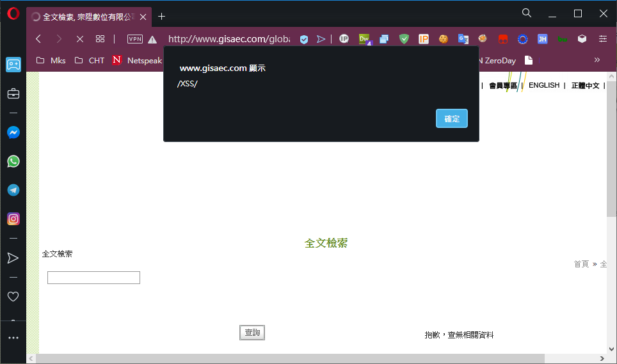Click the horizontal page scrollbar thumb
This screenshot has height=364, width=617.
pos(291,358)
